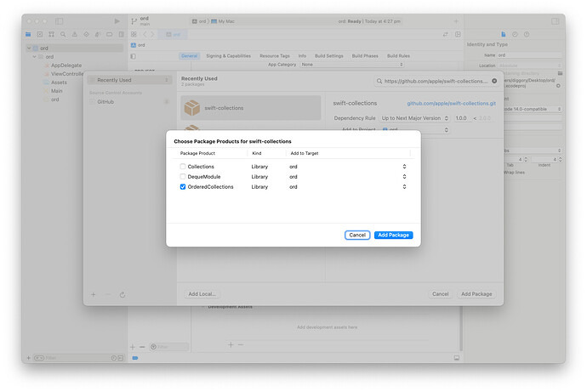Open target dropdown for Collections row
Image resolution: width=587 pixels, height=392 pixels.
tap(404, 167)
